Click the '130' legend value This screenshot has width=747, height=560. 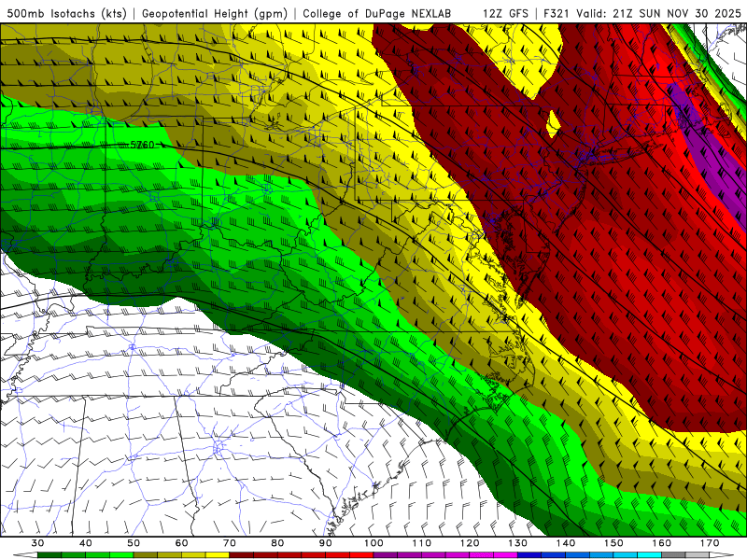(x=518, y=543)
